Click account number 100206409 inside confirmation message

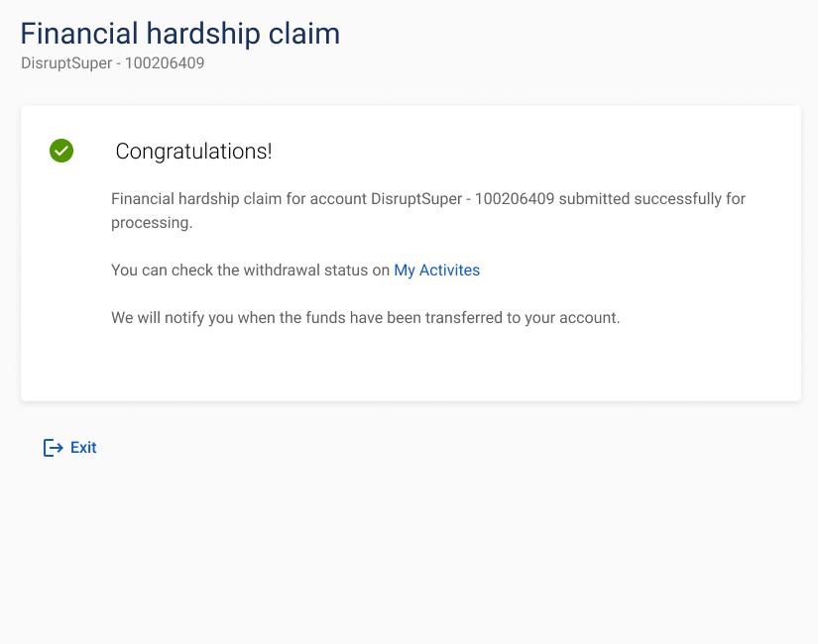pos(515,199)
